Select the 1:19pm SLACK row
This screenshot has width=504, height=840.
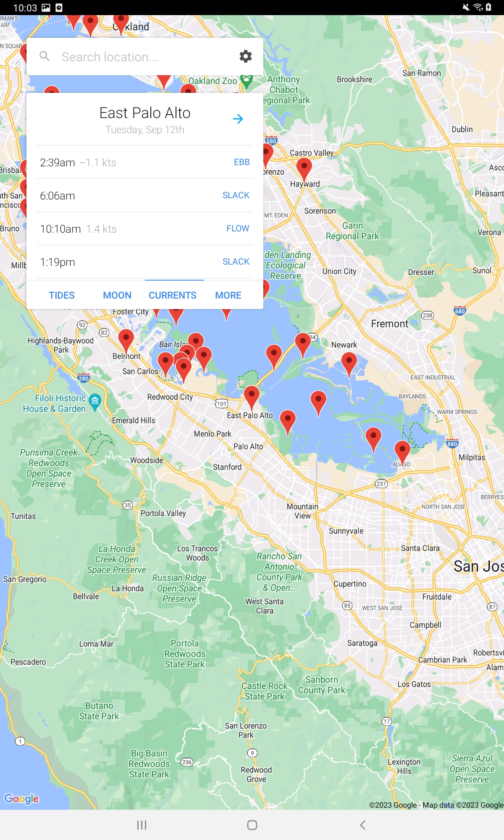145,262
